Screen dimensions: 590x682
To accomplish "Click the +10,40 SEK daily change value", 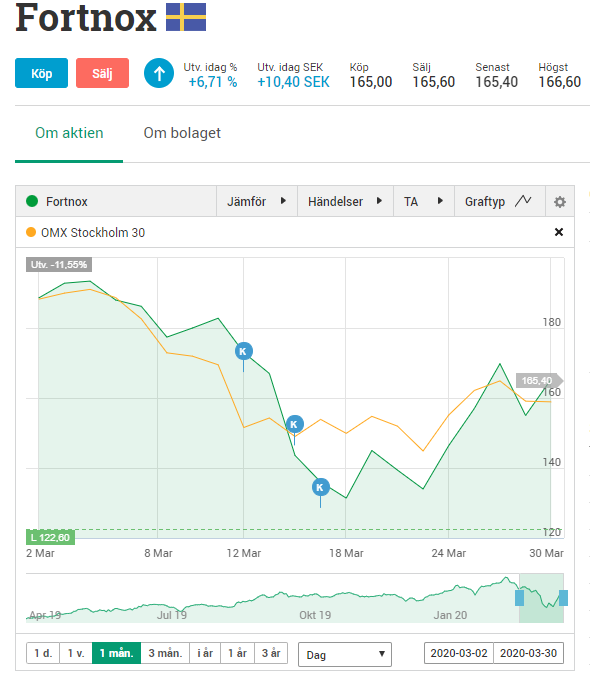I will pyautogui.click(x=293, y=82).
